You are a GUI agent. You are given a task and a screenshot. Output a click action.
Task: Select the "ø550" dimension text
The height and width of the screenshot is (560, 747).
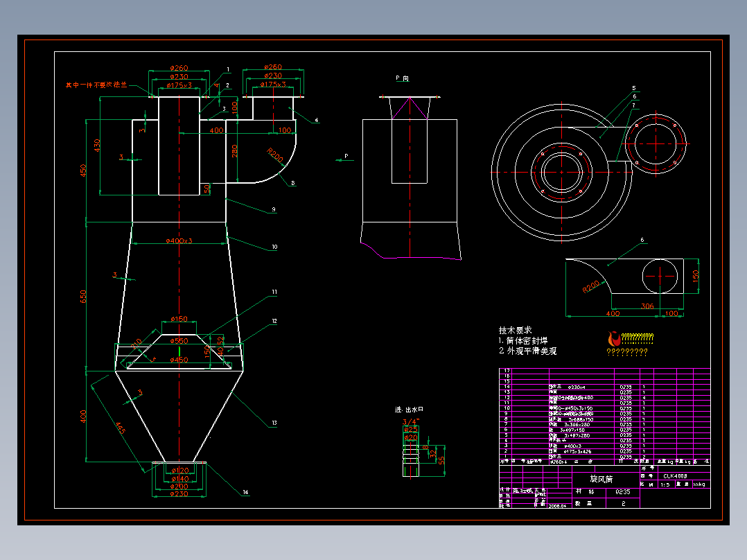(179, 341)
